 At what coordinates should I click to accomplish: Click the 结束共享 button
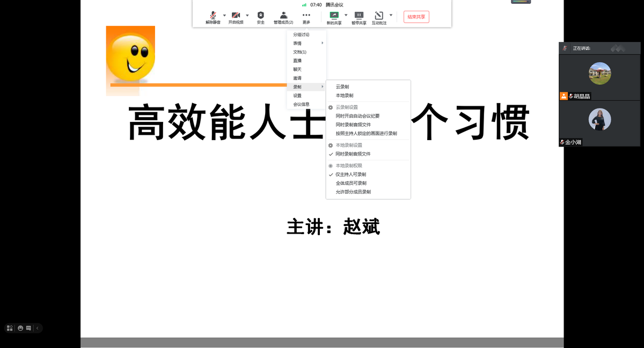pos(416,17)
